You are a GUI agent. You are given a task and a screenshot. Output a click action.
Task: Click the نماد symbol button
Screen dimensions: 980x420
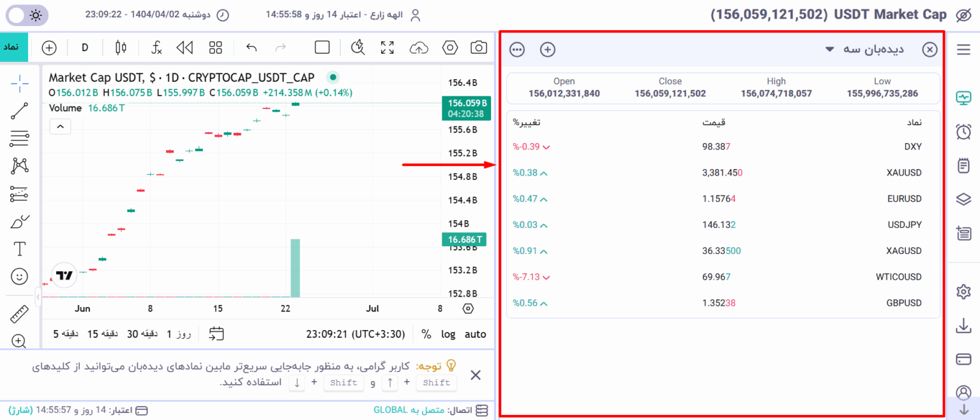[14, 48]
